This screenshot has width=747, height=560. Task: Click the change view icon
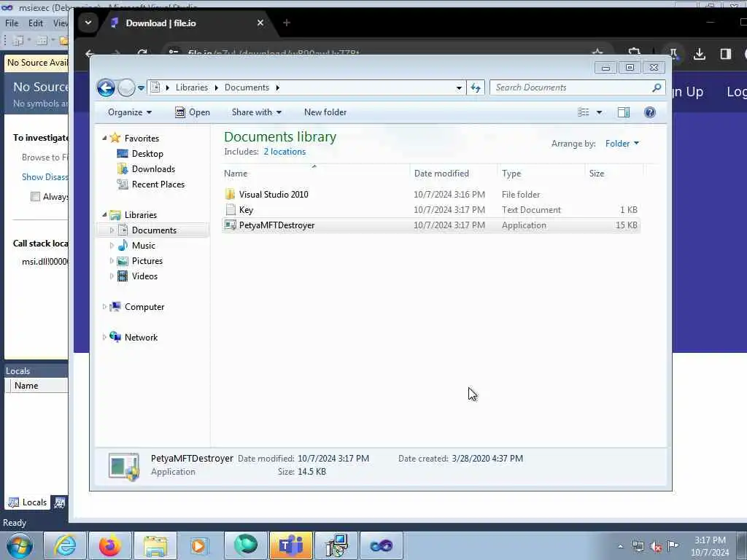584,112
